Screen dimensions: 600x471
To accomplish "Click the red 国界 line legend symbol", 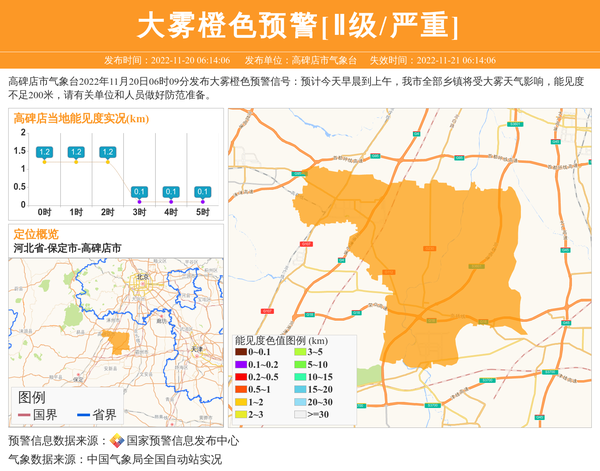I will [24, 415].
